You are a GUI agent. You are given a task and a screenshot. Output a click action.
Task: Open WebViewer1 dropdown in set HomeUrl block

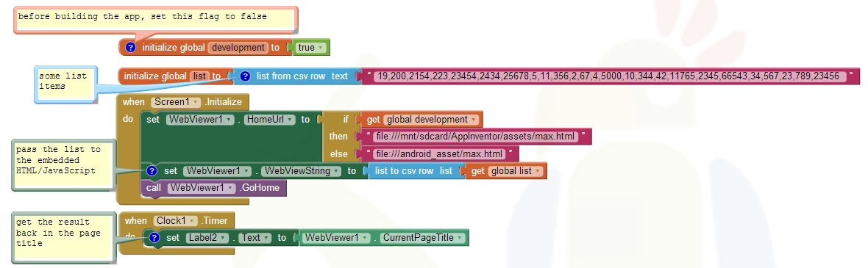click(200, 119)
